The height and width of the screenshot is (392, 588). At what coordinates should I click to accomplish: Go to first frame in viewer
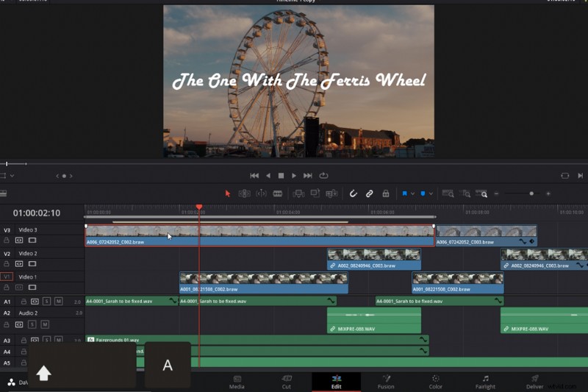coord(254,176)
